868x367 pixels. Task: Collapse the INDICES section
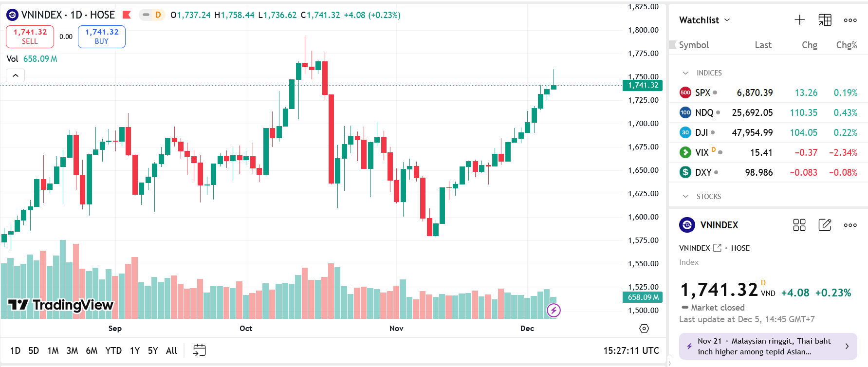(685, 73)
